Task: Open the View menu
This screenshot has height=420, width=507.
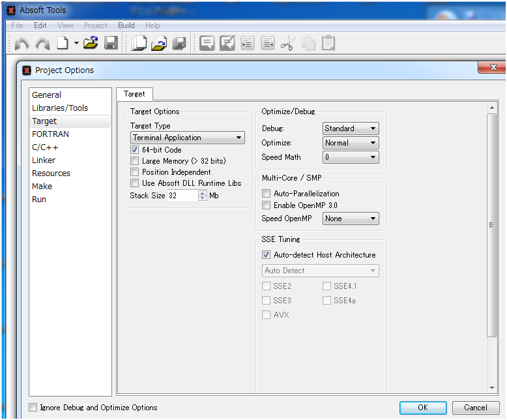Action: tap(65, 25)
